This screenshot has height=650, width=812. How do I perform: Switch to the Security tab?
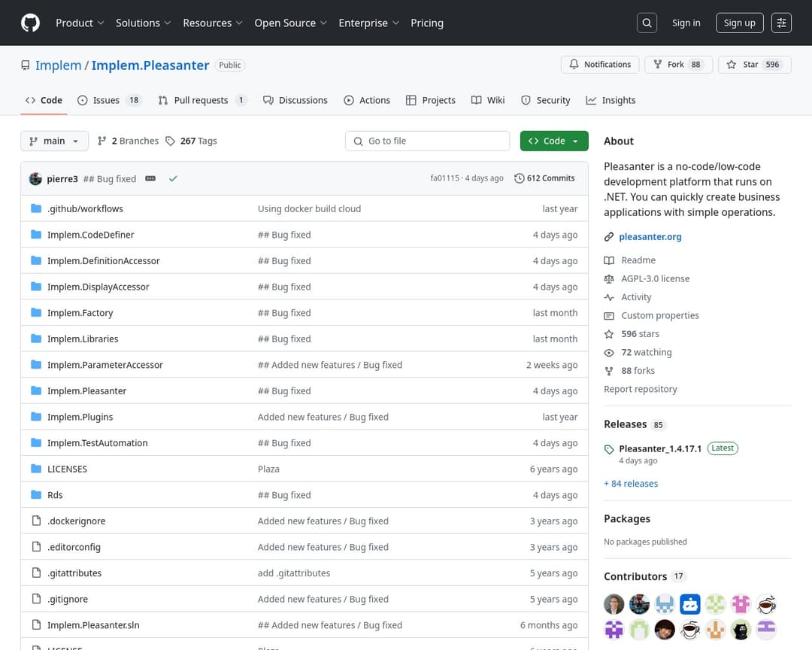[545, 100]
